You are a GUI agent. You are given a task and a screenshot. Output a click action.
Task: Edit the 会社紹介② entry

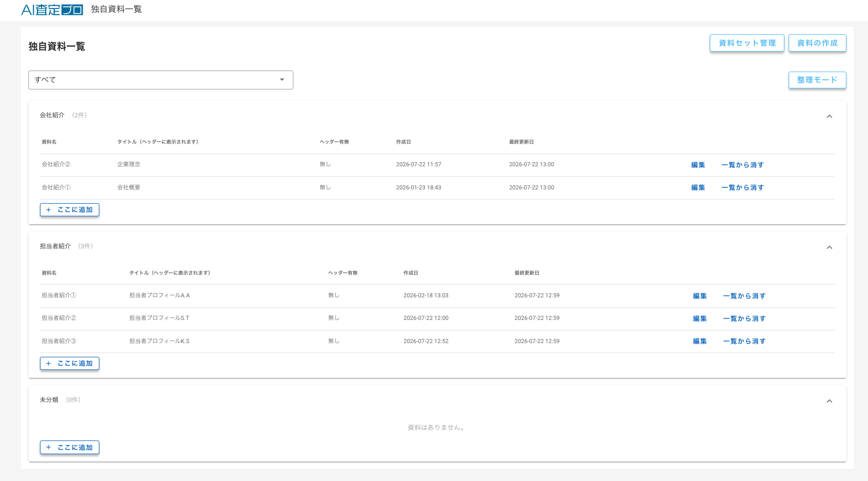click(x=698, y=165)
